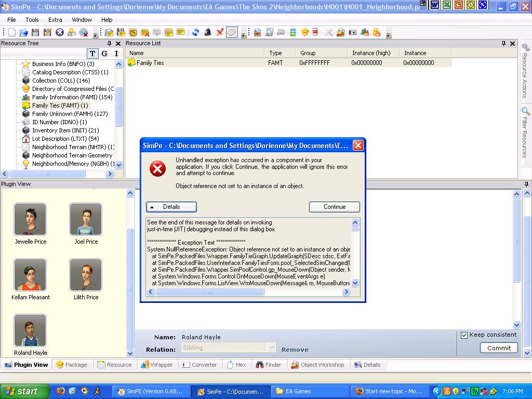
Task: Click the document magnifier toolbar icon
Action: [270, 33]
